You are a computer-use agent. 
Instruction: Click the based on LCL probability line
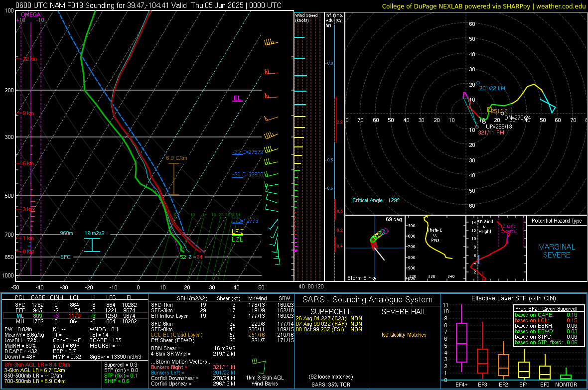click(546, 321)
